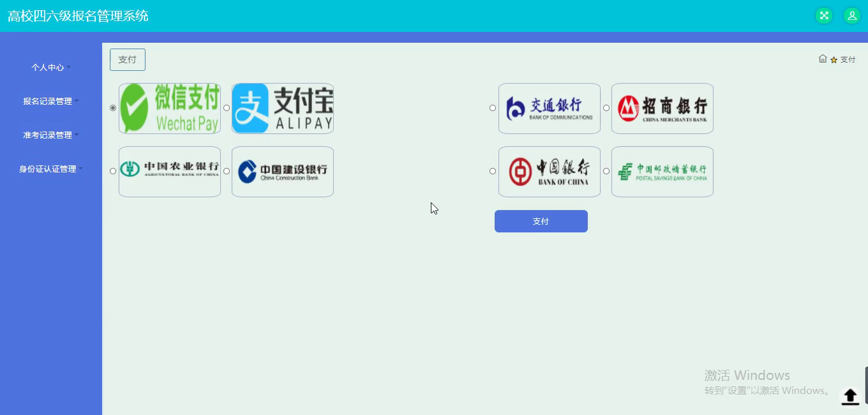Viewport: 868px width, 415px height.
Task: Click the Bank of China logo
Action: click(x=550, y=172)
